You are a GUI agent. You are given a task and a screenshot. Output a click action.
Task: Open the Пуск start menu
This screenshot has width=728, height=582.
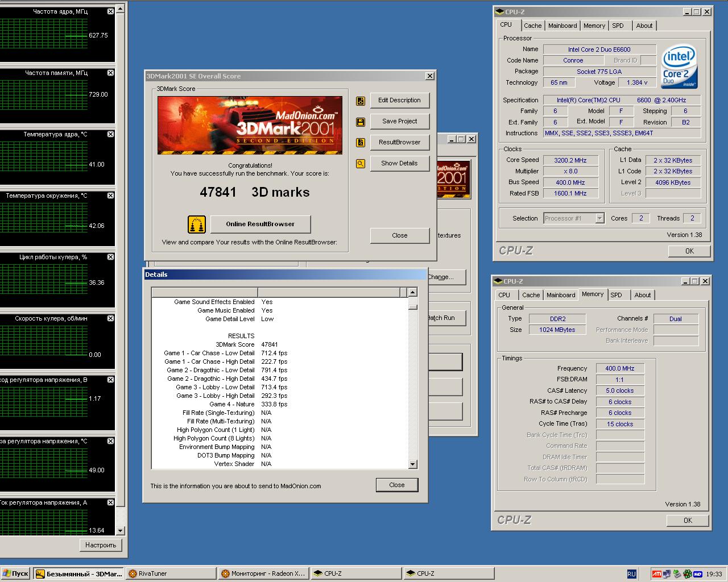pos(15,574)
